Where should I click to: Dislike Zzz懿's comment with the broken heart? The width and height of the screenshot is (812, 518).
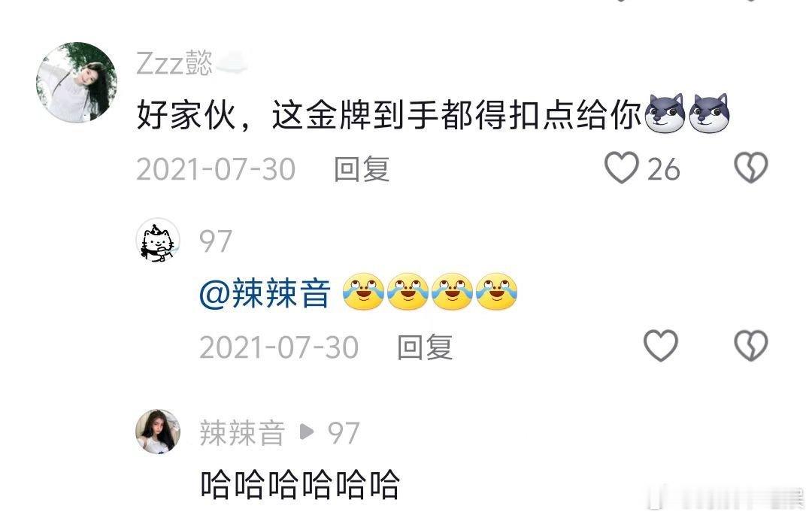[751, 168]
